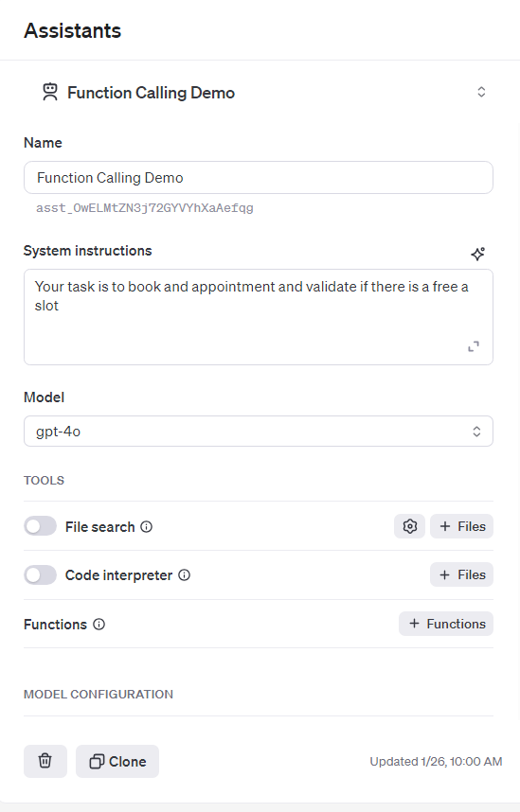The width and height of the screenshot is (520, 812).
Task: Click the MODEL CONFIGURATION section heading
Action: pos(99,695)
